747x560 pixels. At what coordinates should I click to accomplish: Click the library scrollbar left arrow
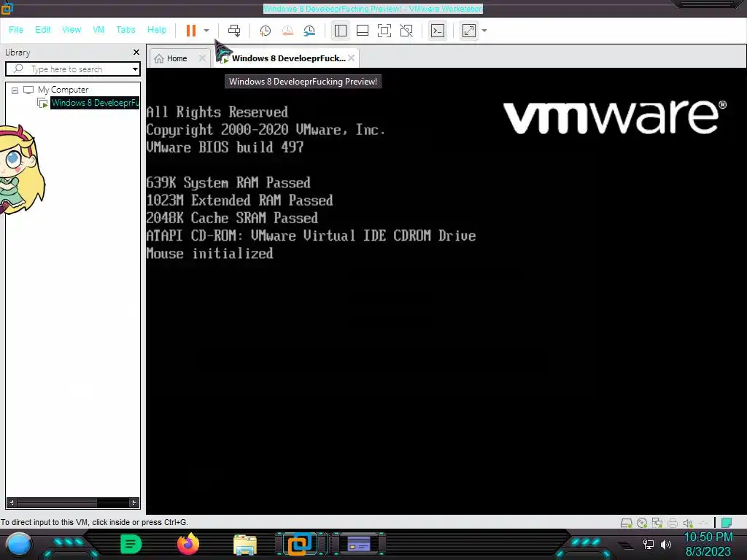[x=12, y=502]
